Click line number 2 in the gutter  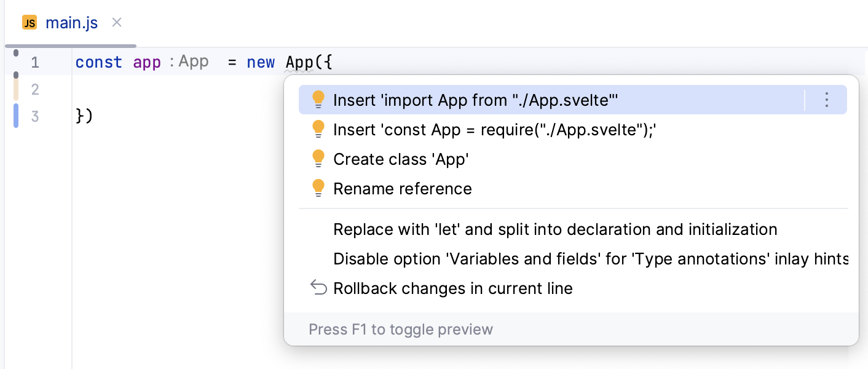[35, 89]
